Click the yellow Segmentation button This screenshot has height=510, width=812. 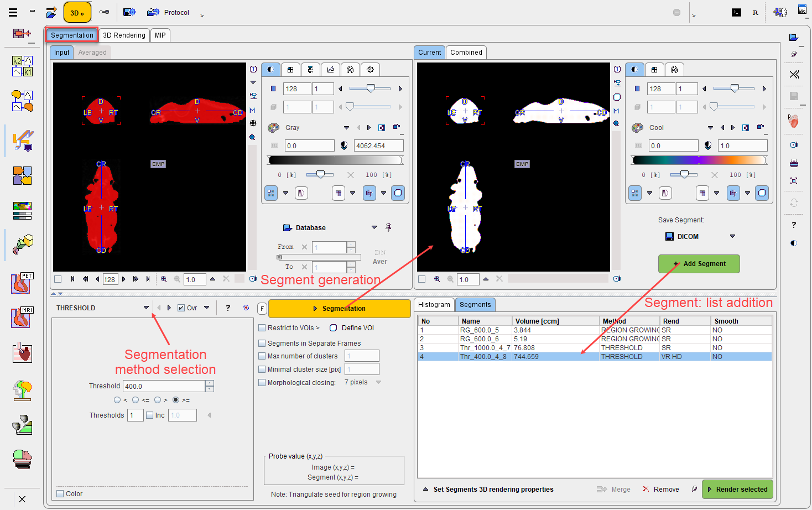point(339,309)
